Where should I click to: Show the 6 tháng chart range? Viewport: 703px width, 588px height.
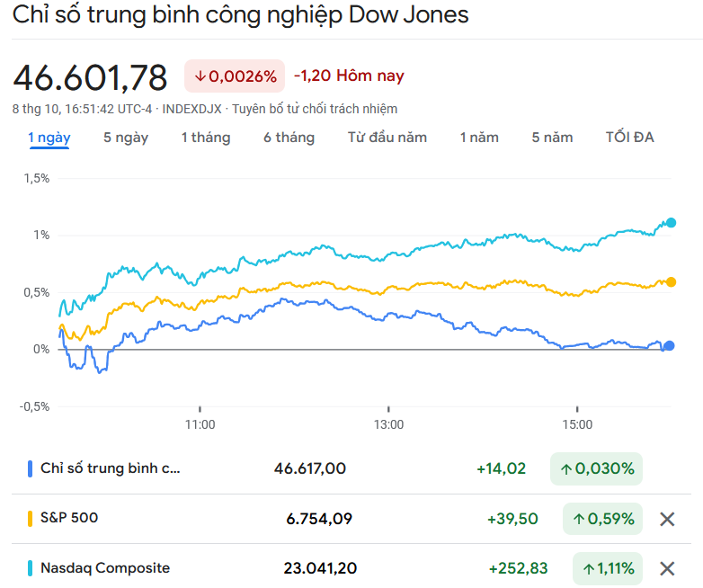click(289, 138)
